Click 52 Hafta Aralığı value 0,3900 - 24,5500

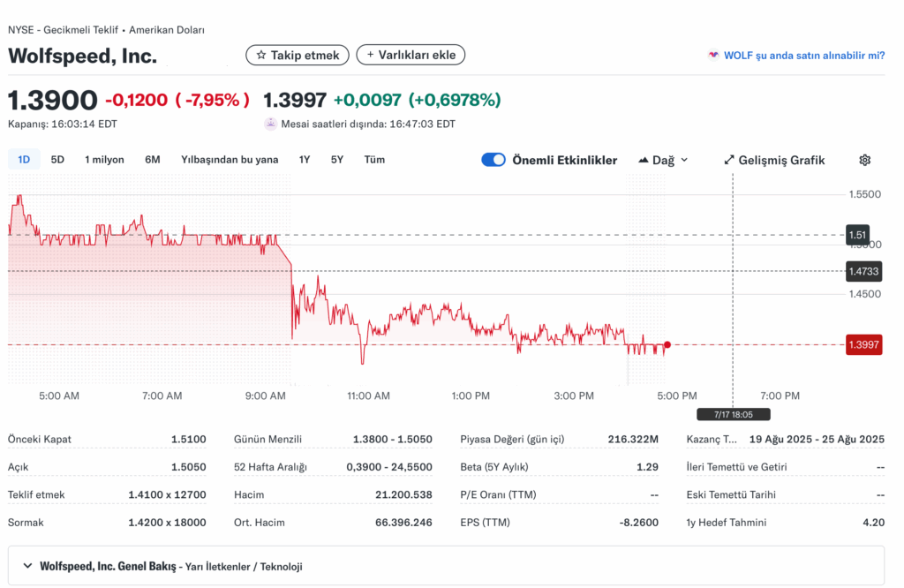[x=389, y=467]
